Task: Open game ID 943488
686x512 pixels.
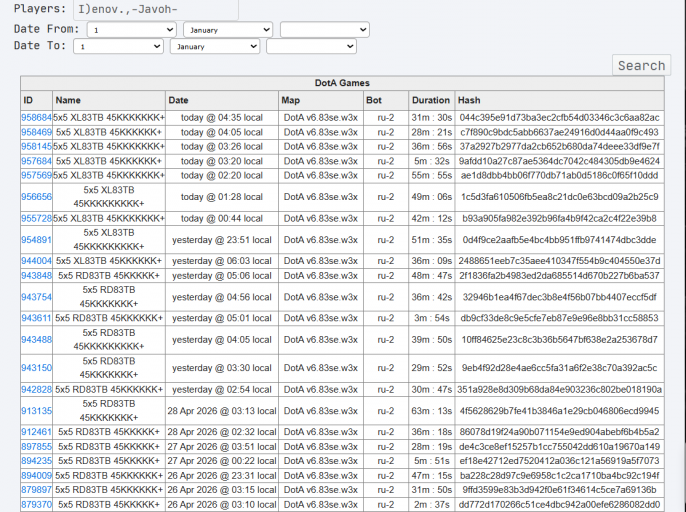Action: [x=36, y=340]
